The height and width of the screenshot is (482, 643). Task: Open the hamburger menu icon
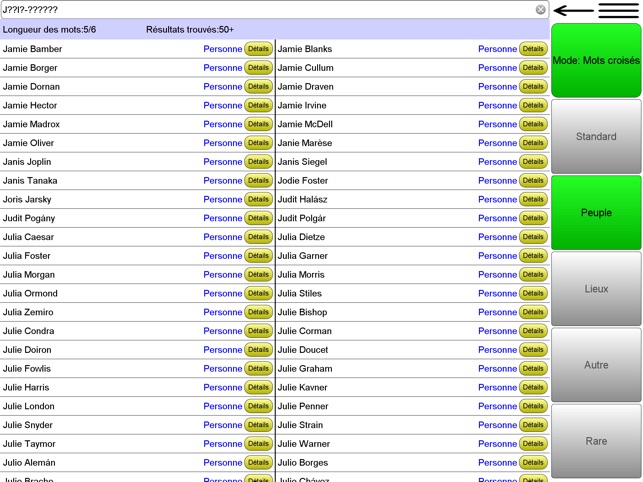[x=618, y=10]
